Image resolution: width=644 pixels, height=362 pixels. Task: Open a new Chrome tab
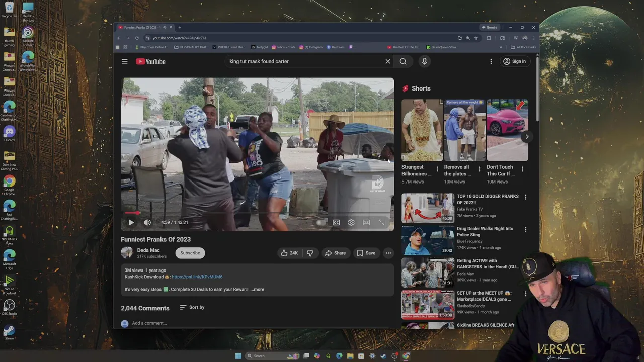click(x=180, y=27)
